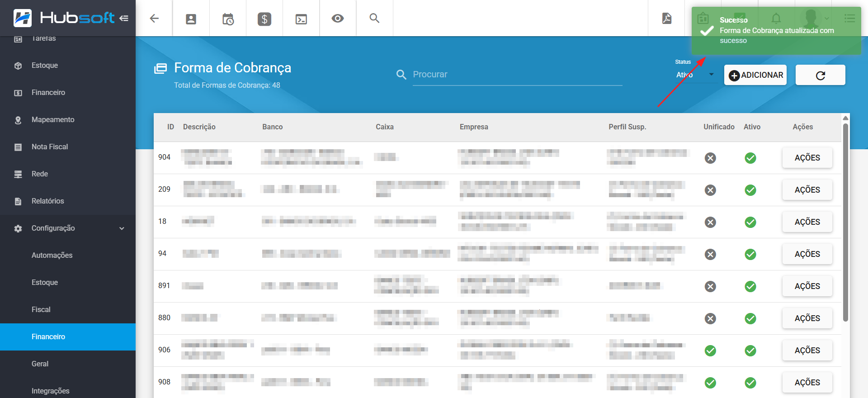Collapse sidebar using Hubsoft menu arrow
Image resolution: width=868 pixels, height=398 pixels.
(x=124, y=19)
